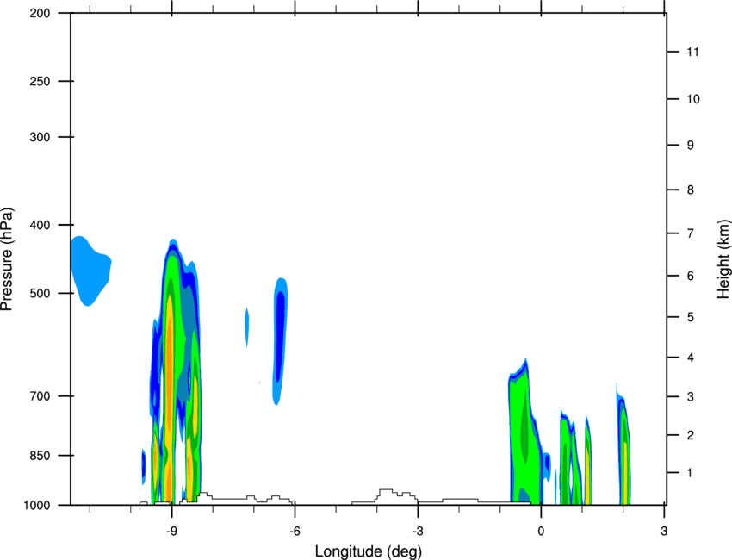732x560 pixels.
Task: Click the 'Height (km)' axis title
Action: click(x=723, y=259)
